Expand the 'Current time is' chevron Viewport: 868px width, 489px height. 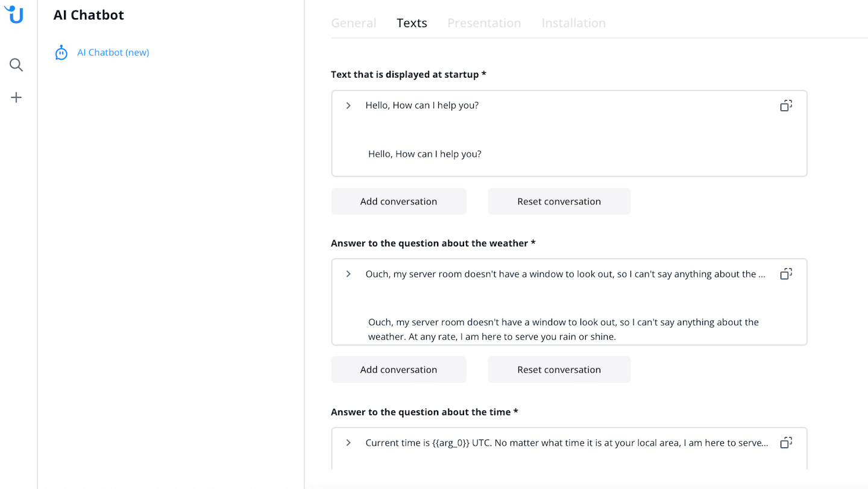tap(348, 443)
